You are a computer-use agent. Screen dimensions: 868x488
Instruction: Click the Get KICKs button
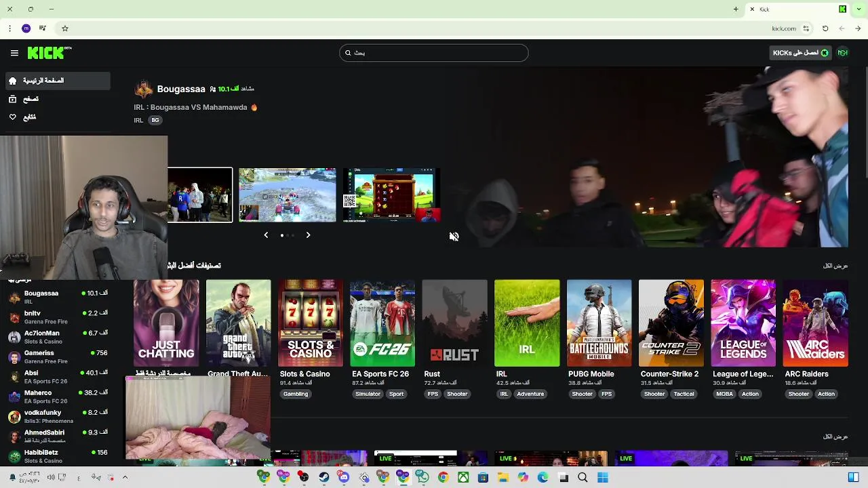(x=801, y=53)
